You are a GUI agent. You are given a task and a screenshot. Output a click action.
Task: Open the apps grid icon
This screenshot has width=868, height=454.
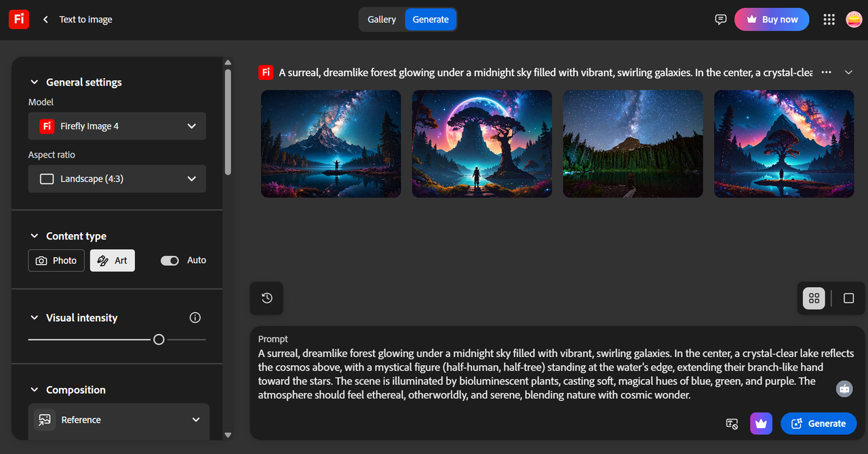coord(829,20)
